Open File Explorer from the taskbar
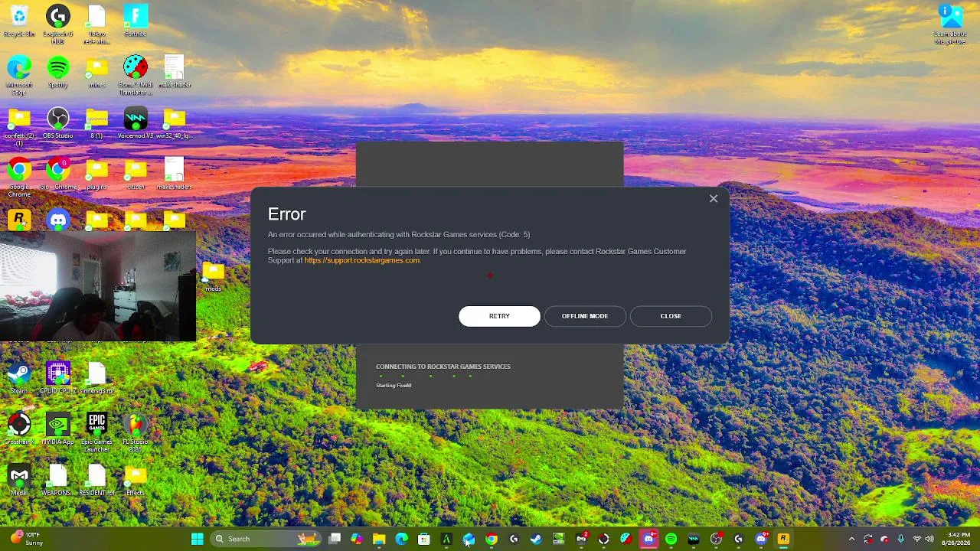This screenshot has height=551, width=980. click(379, 539)
